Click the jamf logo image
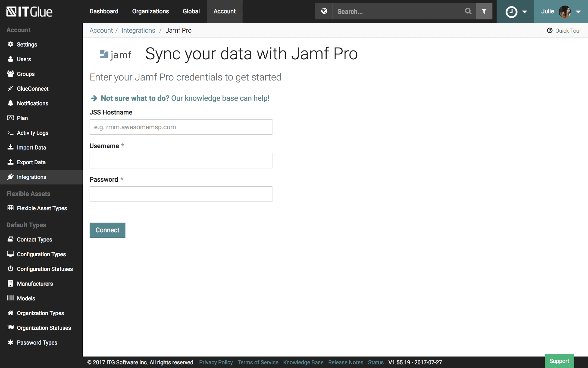588x368 pixels. pos(116,54)
